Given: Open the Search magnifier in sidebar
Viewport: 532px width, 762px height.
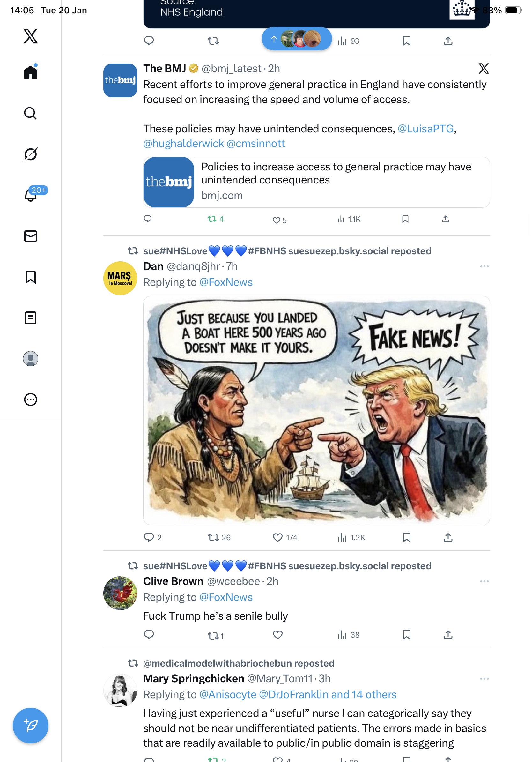Looking at the screenshot, I should pyautogui.click(x=31, y=113).
